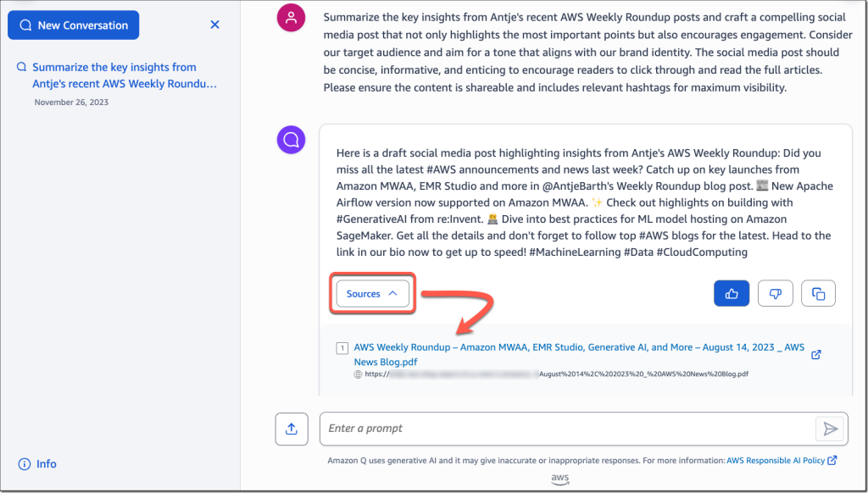This screenshot has height=493, width=868.
Task: Select the send prompt arrow icon
Action: [x=831, y=429]
